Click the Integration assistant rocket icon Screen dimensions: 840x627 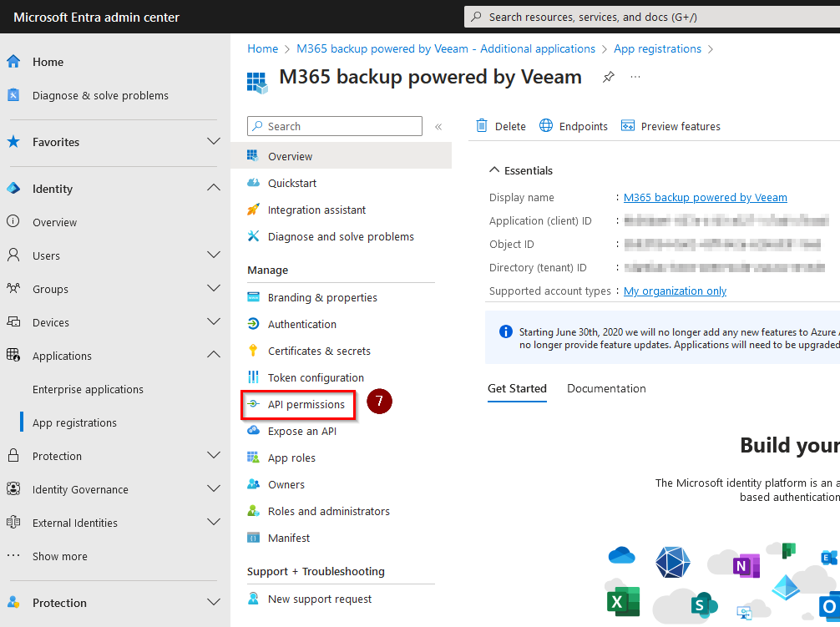(x=253, y=210)
